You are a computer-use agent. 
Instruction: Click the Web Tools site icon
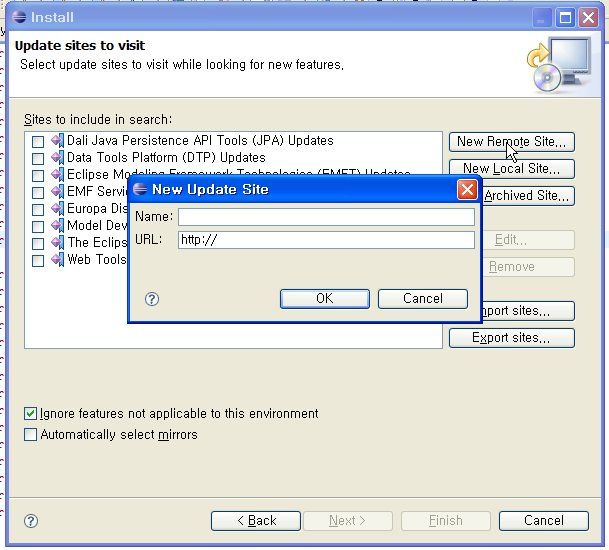(57, 259)
